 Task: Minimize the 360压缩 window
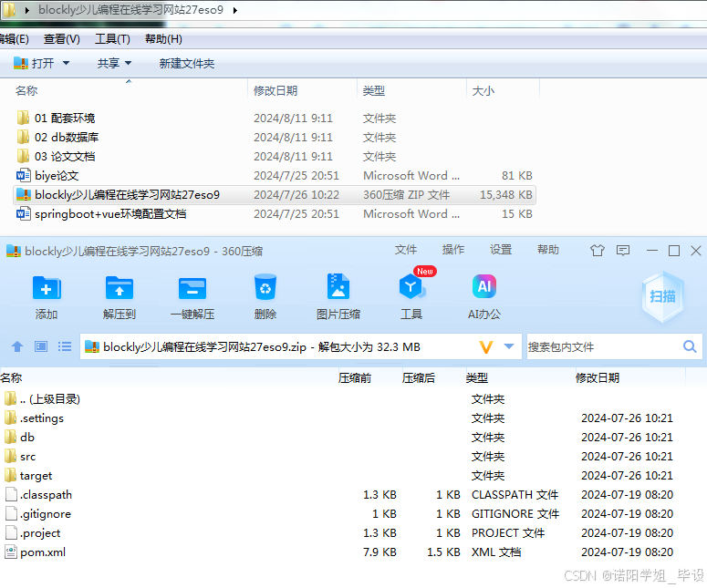(x=652, y=251)
